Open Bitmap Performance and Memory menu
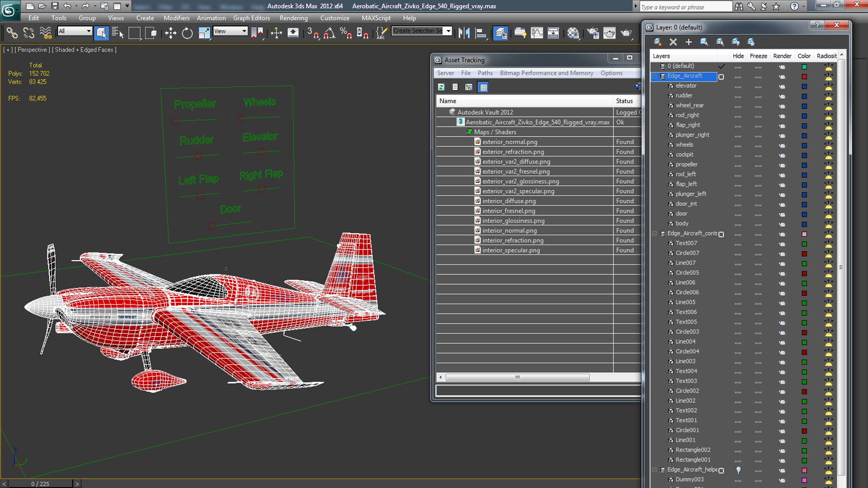 (546, 73)
